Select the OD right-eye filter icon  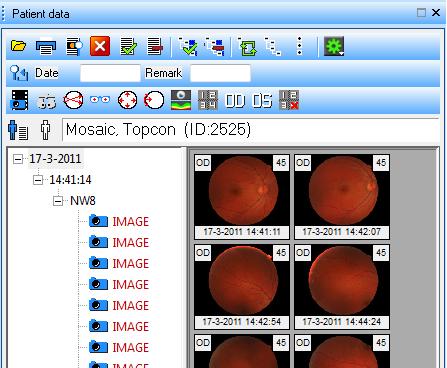(x=235, y=101)
